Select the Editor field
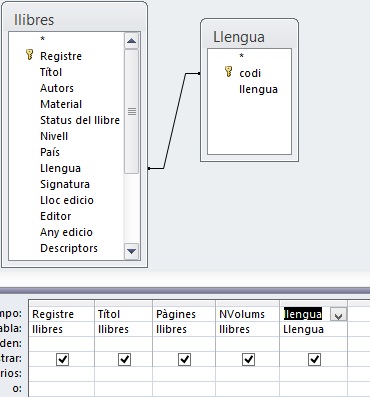Image resolution: width=370 pixels, height=397 pixels. pyautogui.click(x=56, y=216)
